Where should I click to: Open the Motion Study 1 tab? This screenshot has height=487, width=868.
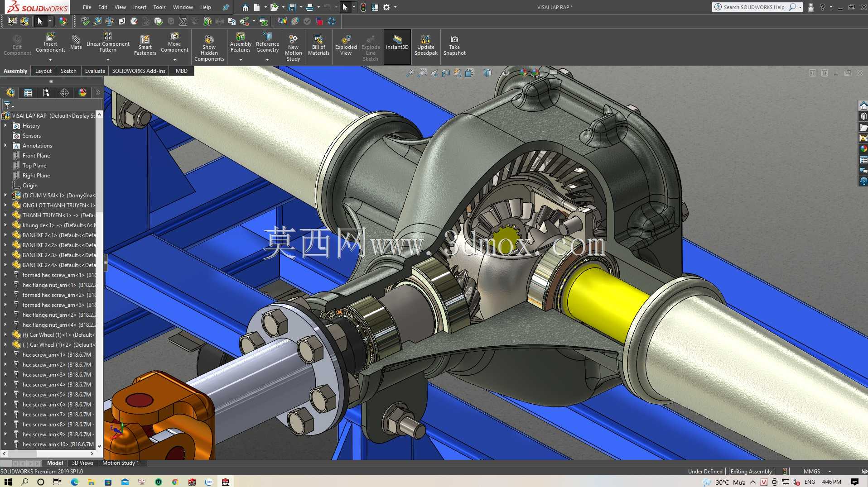click(x=121, y=463)
